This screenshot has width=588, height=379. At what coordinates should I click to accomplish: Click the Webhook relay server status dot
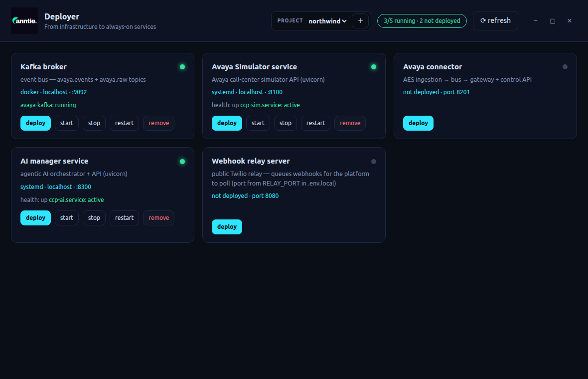click(374, 162)
